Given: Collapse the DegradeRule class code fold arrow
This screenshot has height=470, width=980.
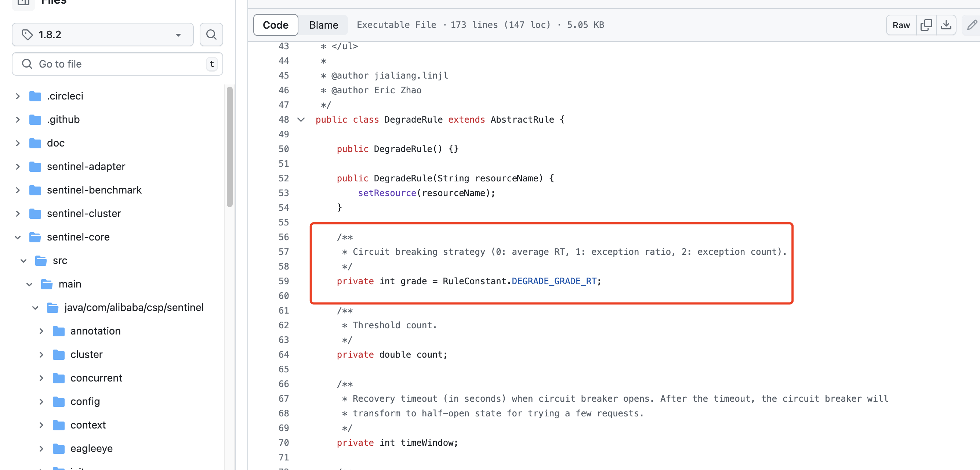Looking at the screenshot, I should (301, 119).
